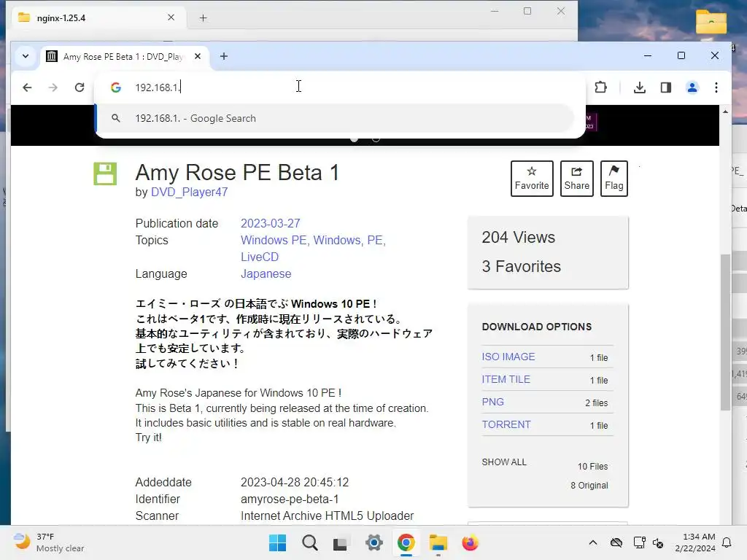Click the muted volume tray icon
This screenshot has height=560, width=747.
(x=659, y=542)
